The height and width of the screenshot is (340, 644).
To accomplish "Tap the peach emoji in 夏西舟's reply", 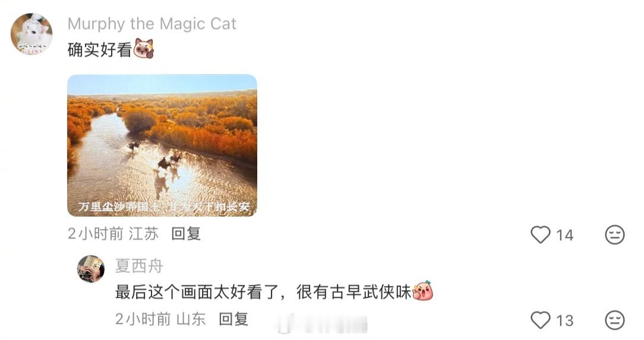I will point(422,291).
